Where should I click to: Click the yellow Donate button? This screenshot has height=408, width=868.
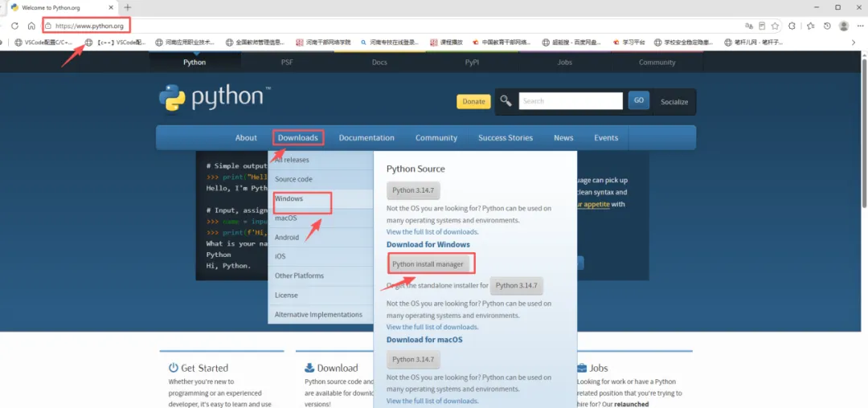coord(473,101)
